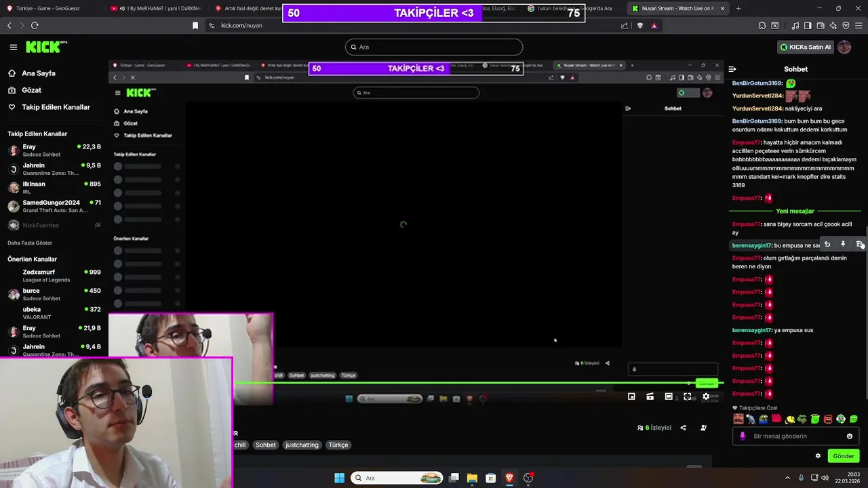Open Jahrein channel showing 9,5 B viewers

click(x=54, y=169)
